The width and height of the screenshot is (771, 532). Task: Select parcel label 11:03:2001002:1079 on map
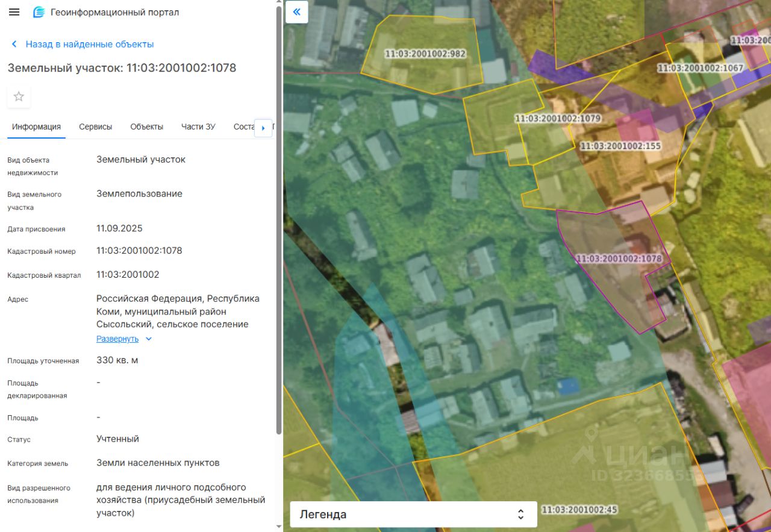pos(558,119)
